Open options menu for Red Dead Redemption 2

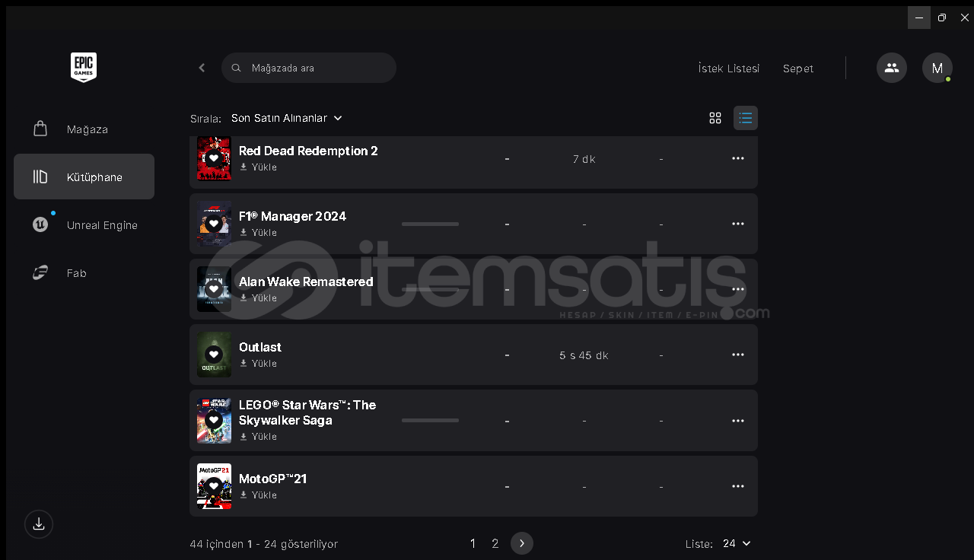click(737, 158)
